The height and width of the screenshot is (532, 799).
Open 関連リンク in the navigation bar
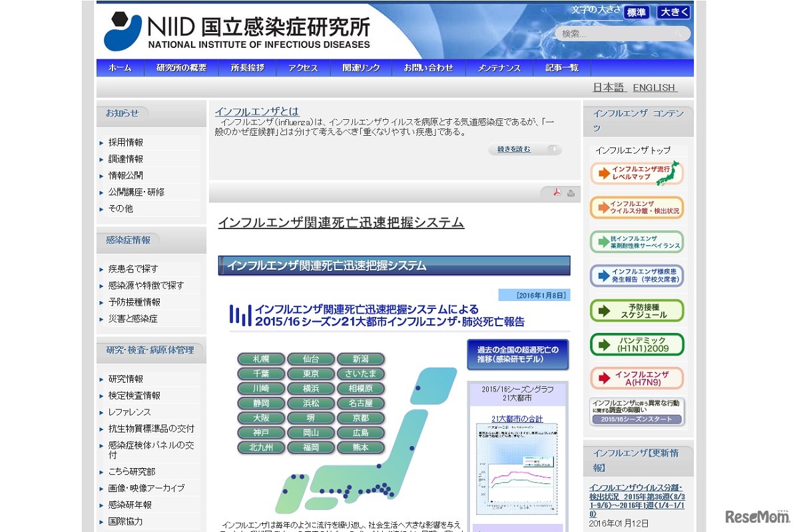[x=362, y=68]
